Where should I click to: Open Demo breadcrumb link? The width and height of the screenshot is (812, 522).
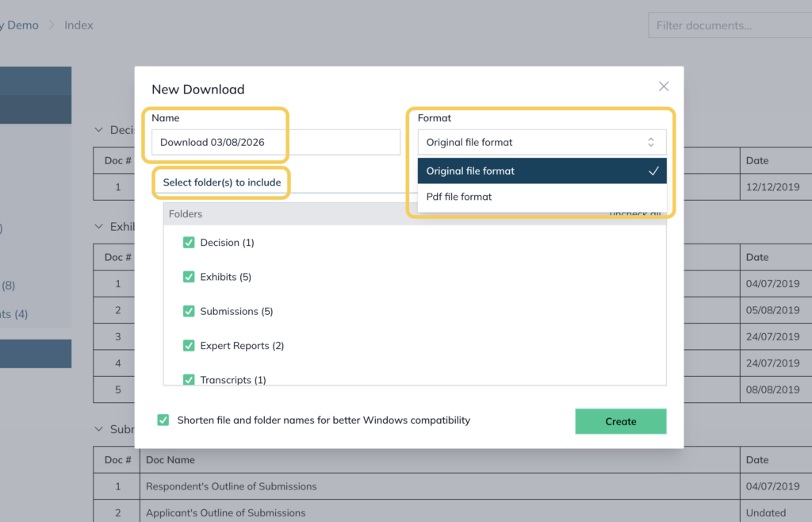[19, 25]
